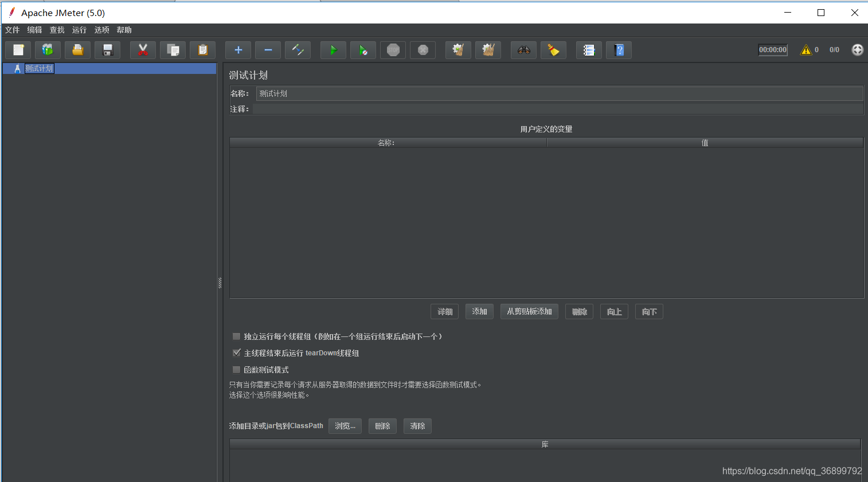
Task: Open the 查找 menu
Action: tap(57, 30)
